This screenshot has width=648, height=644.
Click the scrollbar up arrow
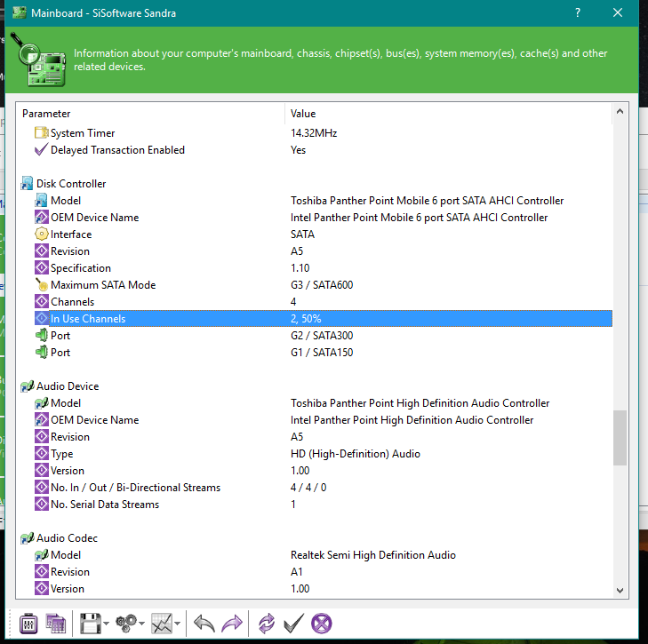pos(620,112)
